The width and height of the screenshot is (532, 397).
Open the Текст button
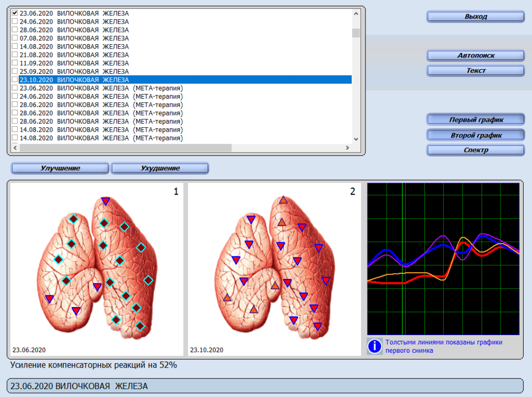pos(476,71)
